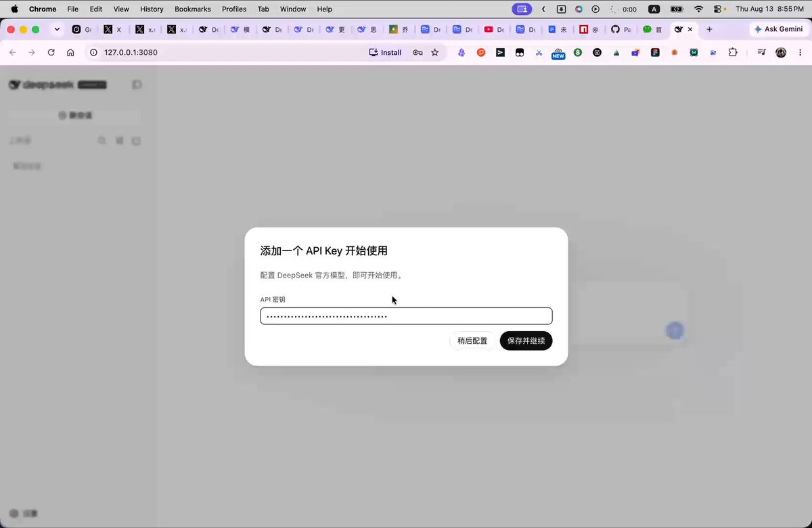Open the Extensions puzzle-piece menu
This screenshot has height=528, width=812.
[x=732, y=52]
